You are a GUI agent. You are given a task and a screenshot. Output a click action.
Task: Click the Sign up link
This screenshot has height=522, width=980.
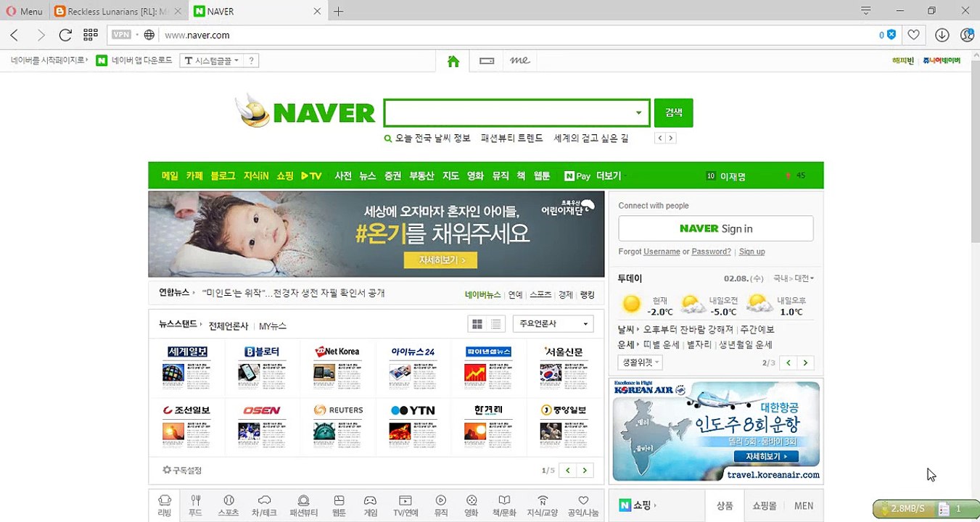pyautogui.click(x=752, y=252)
